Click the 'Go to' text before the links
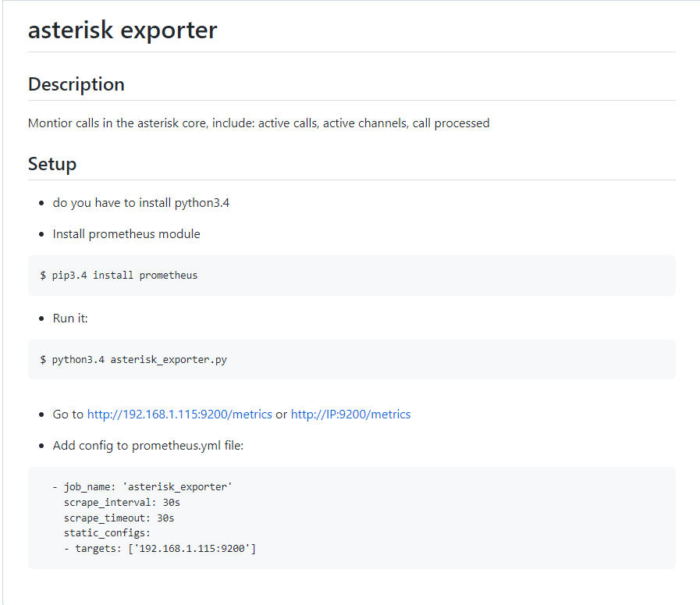 [x=69, y=415]
